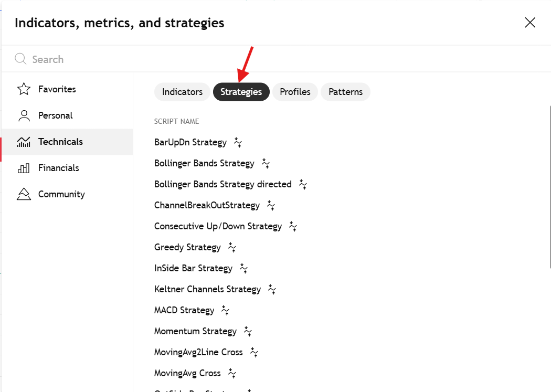
Task: Close the Indicators, metrics, and strategies dialog
Action: (x=530, y=23)
